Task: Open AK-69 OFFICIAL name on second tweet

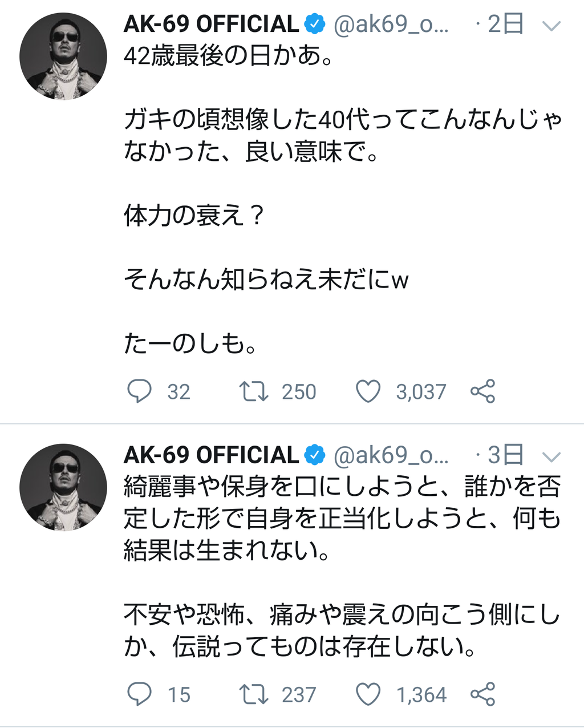Action: (211, 455)
